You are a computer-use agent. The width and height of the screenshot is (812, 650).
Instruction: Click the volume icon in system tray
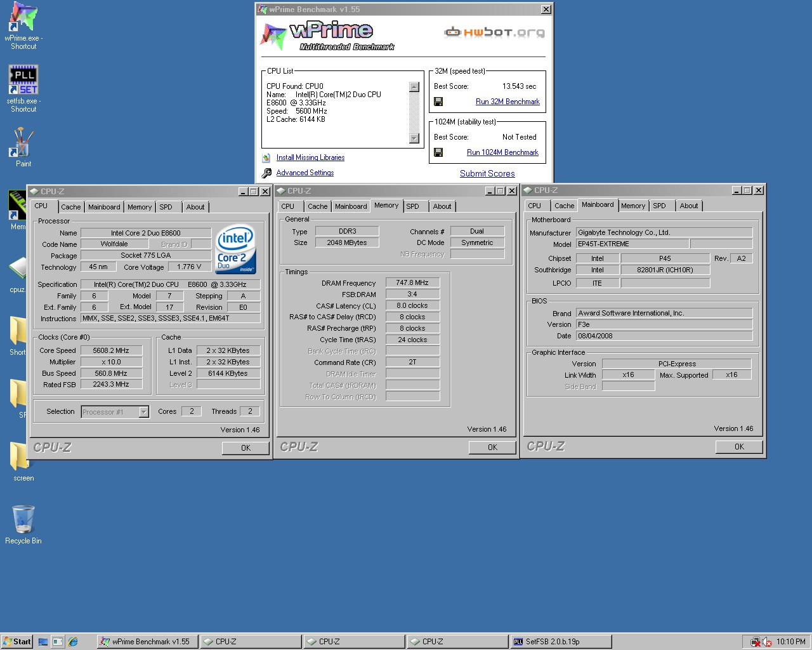click(x=766, y=642)
